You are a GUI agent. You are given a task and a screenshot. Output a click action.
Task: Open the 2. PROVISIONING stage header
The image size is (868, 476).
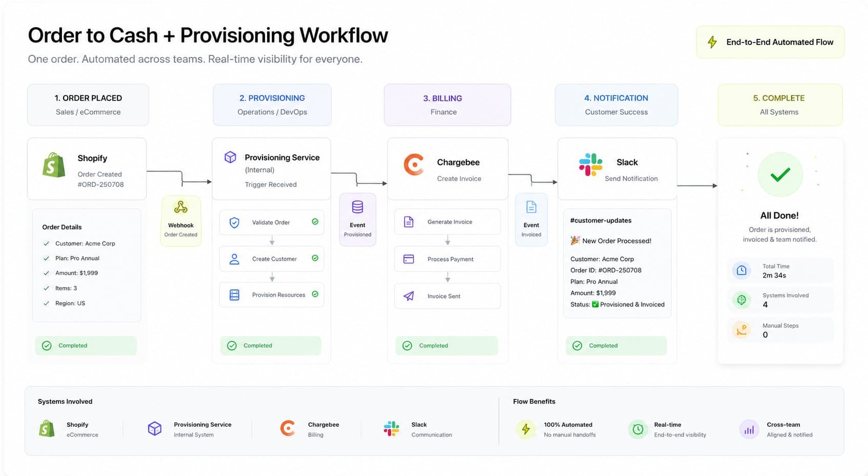(272, 105)
